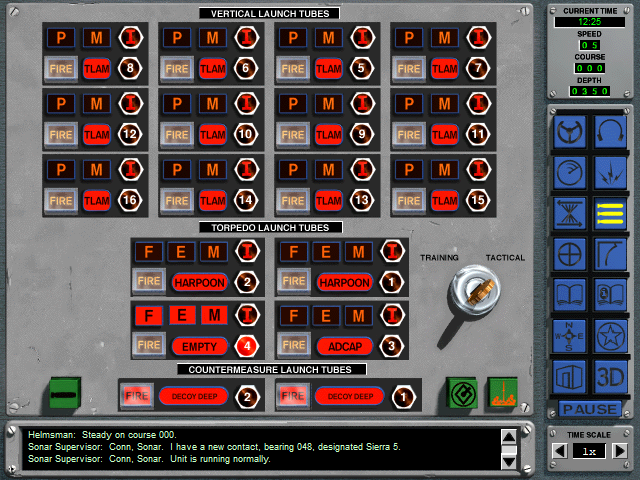Toggle M muzzle door on vertical tube 13

(x=329, y=169)
